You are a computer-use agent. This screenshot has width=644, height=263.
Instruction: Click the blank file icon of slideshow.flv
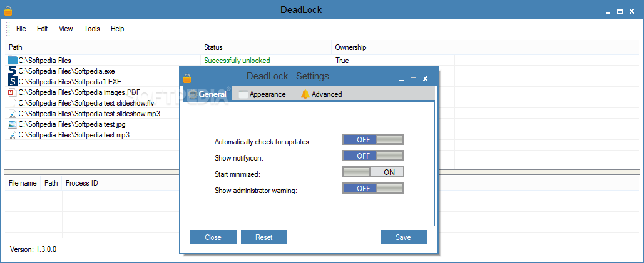click(13, 103)
